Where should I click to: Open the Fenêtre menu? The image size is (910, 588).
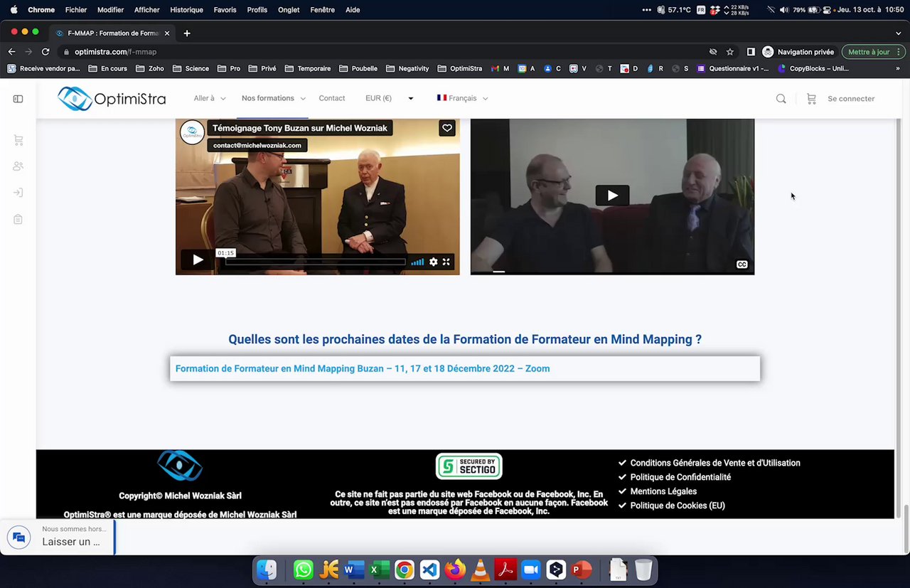pyautogui.click(x=323, y=10)
